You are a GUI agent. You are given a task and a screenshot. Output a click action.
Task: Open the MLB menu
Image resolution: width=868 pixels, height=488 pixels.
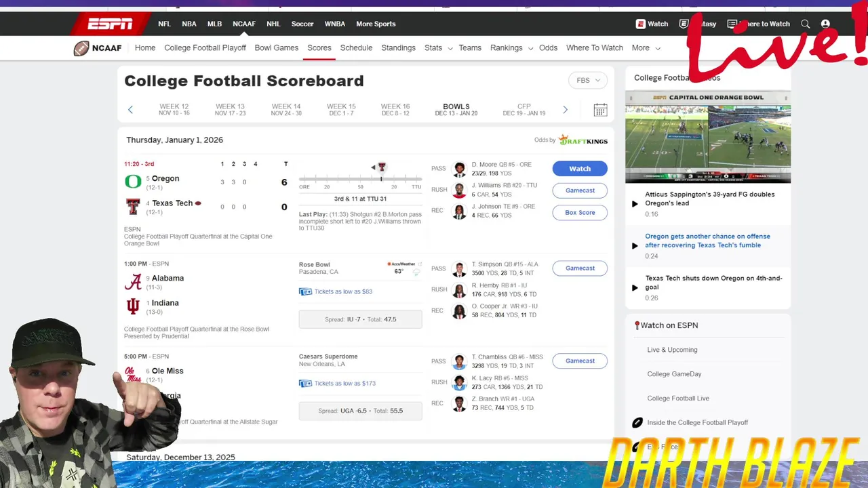point(214,24)
